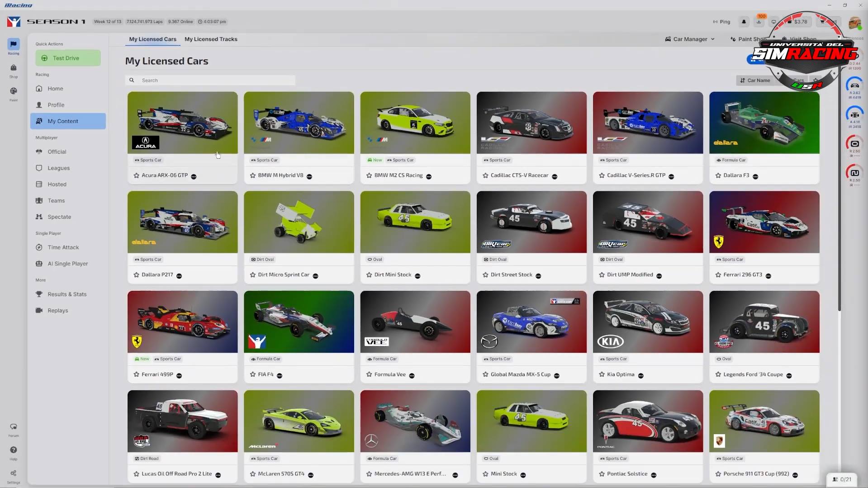The image size is (868, 488).
Task: Favorite the Dirt Mini Stock star
Action: (369, 275)
